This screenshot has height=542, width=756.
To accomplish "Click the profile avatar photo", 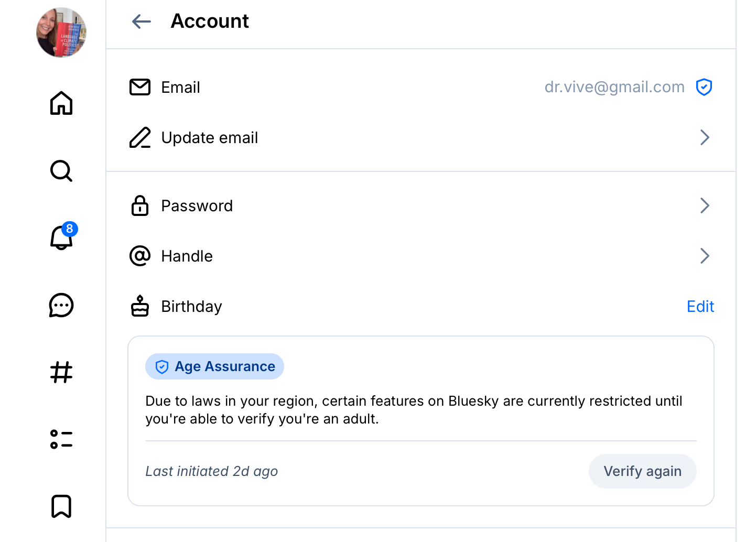I will (x=61, y=32).
